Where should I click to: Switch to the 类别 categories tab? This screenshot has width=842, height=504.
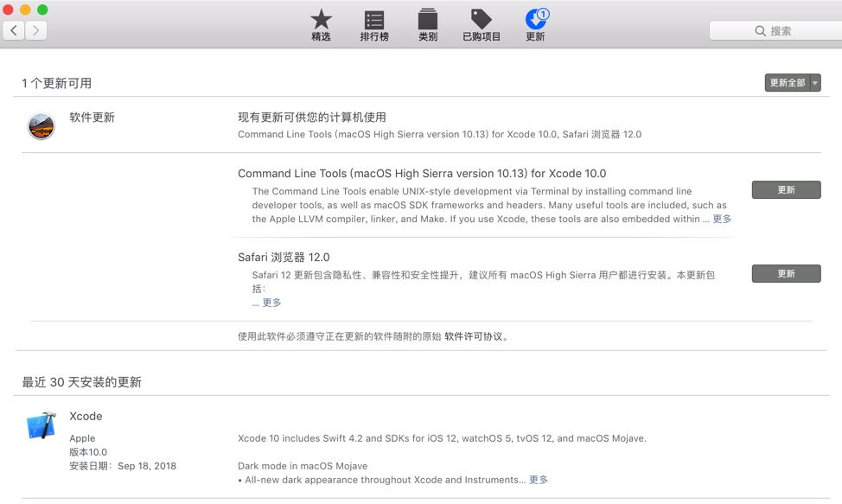coord(427,25)
